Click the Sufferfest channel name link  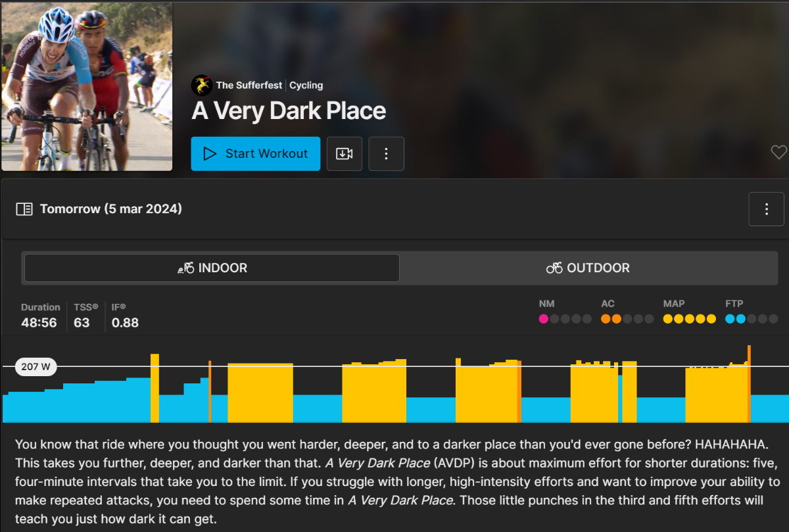(x=249, y=85)
